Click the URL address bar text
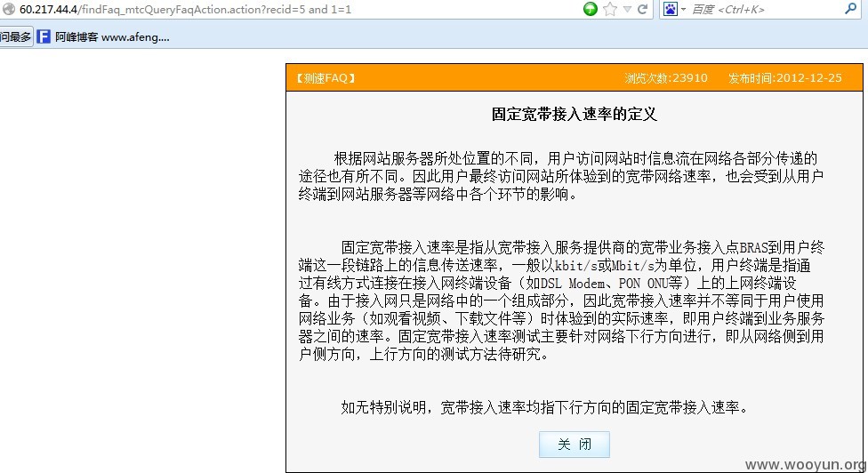Screen dimensions: 868x473 click(x=186, y=10)
